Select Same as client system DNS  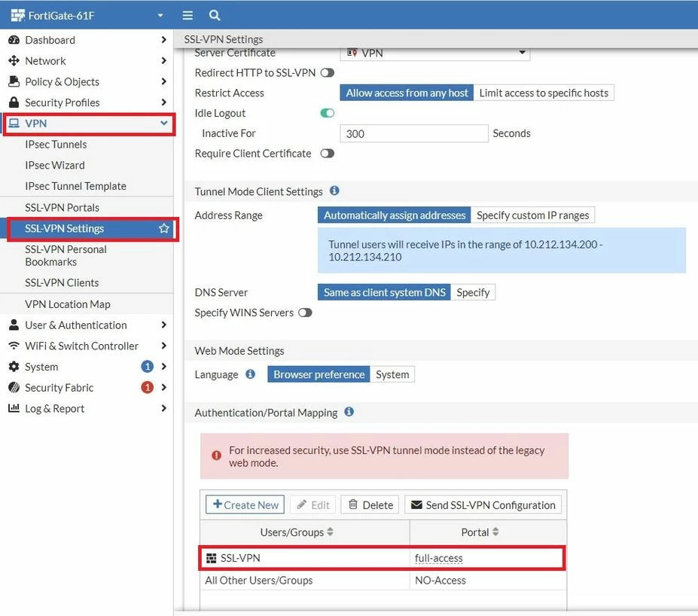tap(384, 292)
